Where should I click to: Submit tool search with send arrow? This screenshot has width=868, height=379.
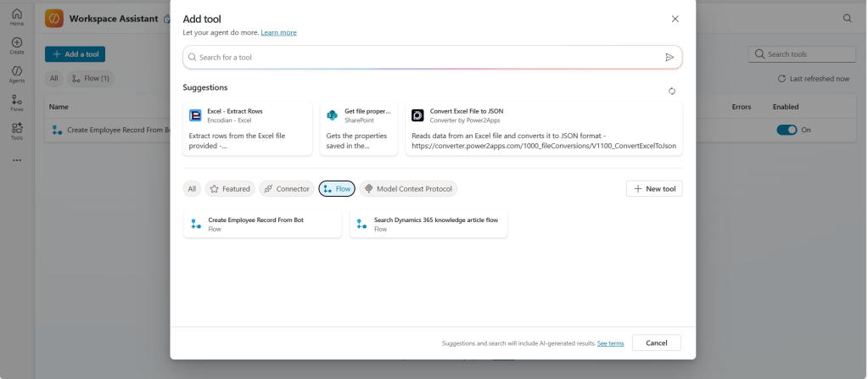669,57
